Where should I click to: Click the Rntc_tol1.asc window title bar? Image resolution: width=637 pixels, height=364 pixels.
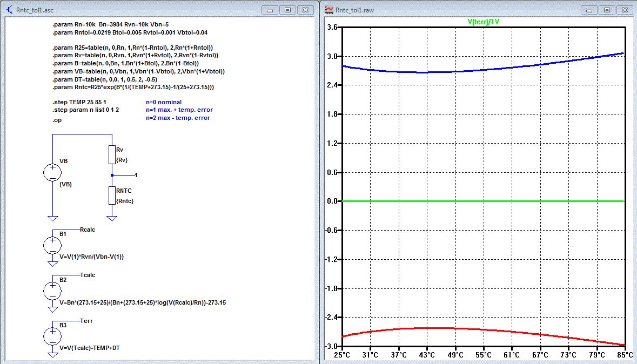pyautogui.click(x=135, y=10)
